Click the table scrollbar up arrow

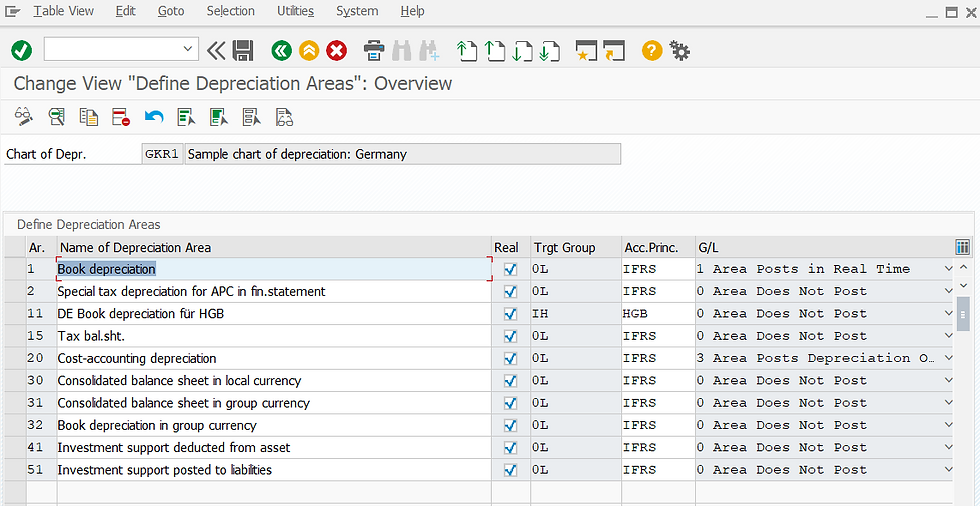pos(963,268)
